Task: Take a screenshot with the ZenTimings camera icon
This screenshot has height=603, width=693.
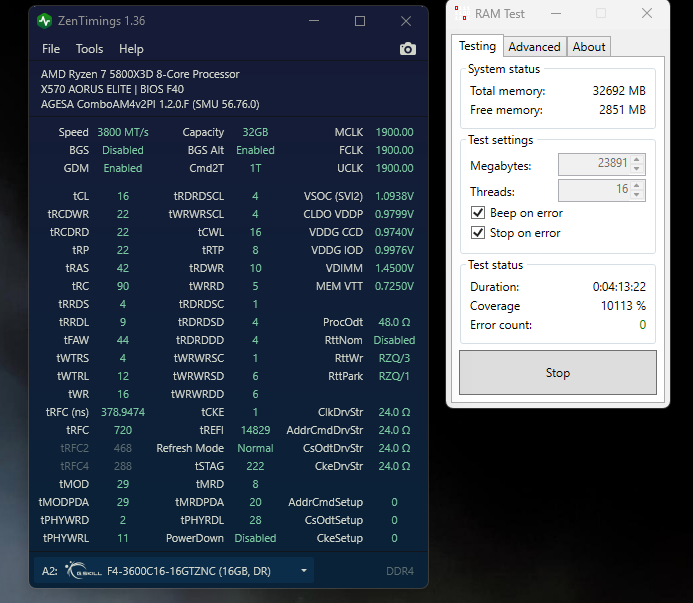Action: (407, 49)
